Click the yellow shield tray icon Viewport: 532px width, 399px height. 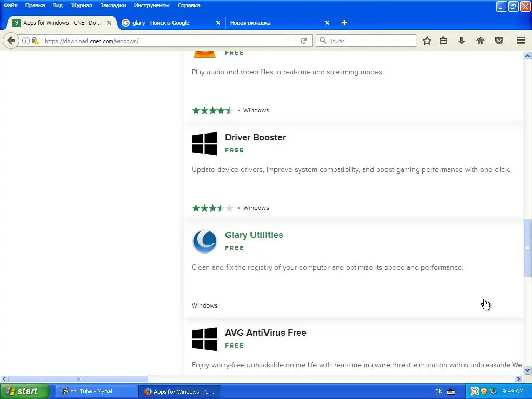tap(484, 392)
